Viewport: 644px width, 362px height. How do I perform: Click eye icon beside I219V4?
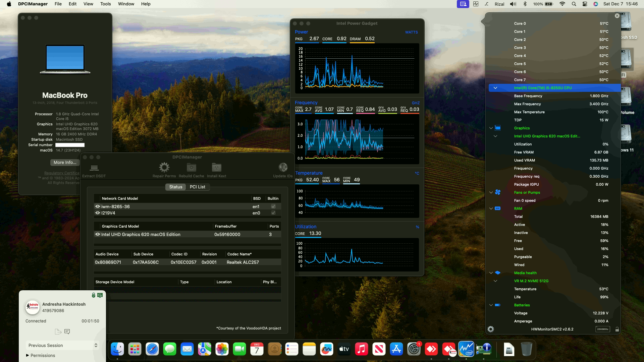[98, 213]
